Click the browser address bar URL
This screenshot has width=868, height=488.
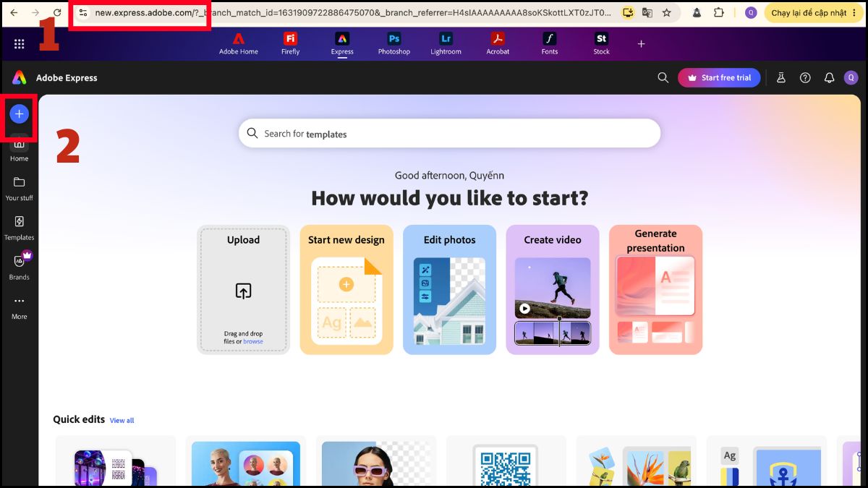point(353,13)
